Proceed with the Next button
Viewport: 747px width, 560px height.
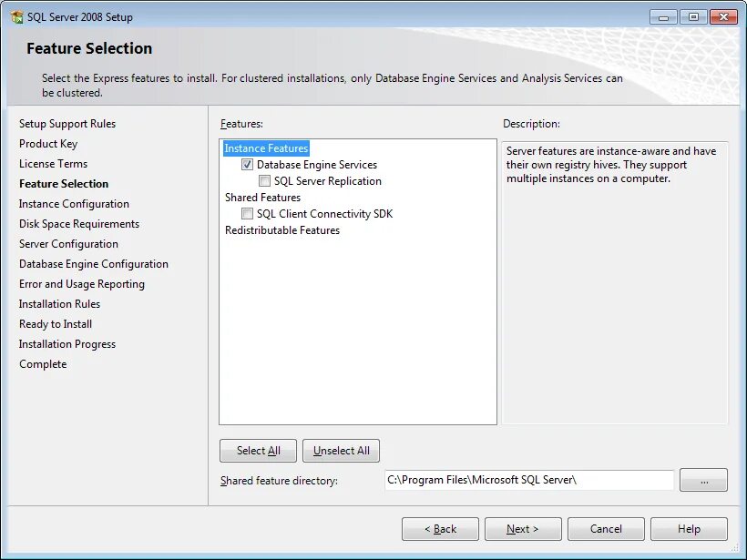(523, 529)
